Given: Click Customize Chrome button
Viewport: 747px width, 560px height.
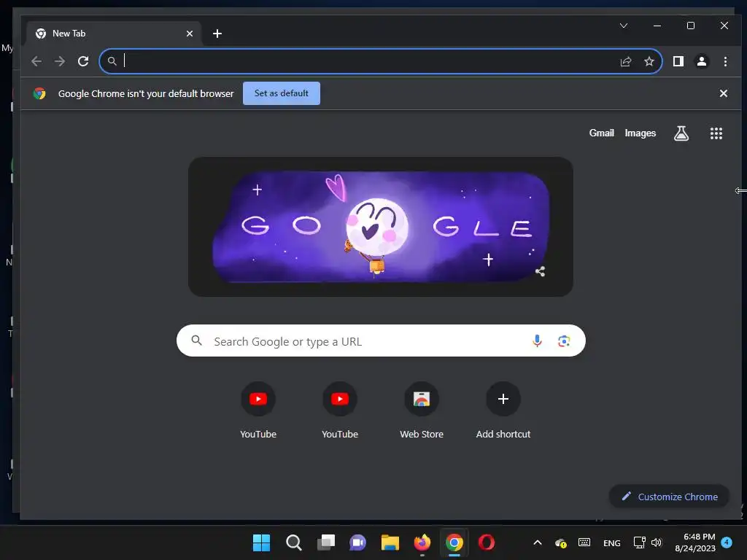Looking at the screenshot, I should point(669,497).
